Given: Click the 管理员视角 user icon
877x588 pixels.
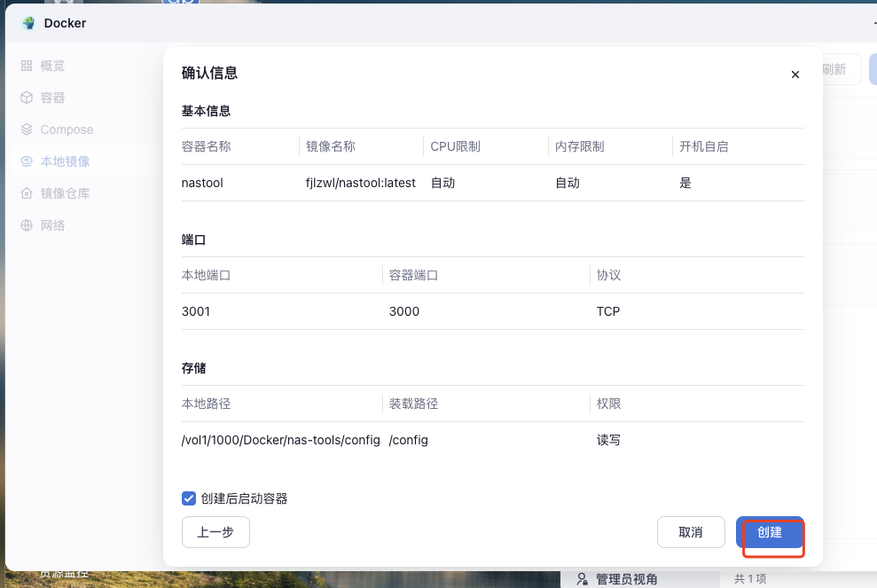Looking at the screenshot, I should pos(583,578).
